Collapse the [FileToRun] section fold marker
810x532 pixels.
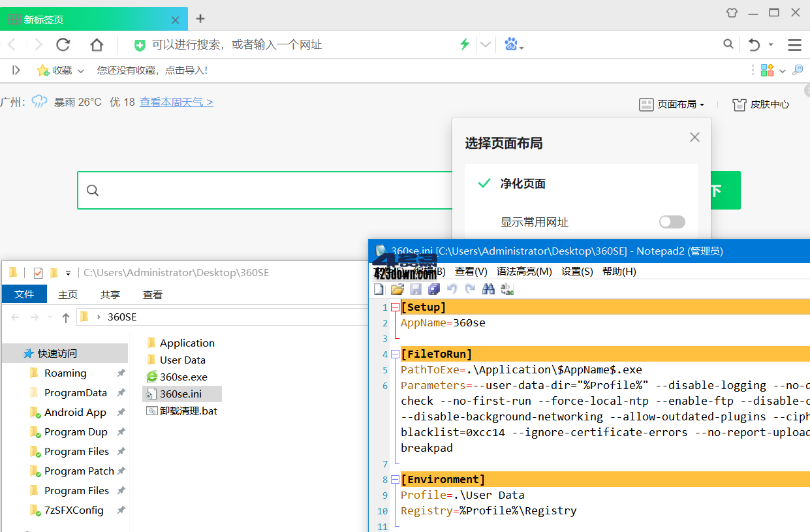pyautogui.click(x=395, y=354)
